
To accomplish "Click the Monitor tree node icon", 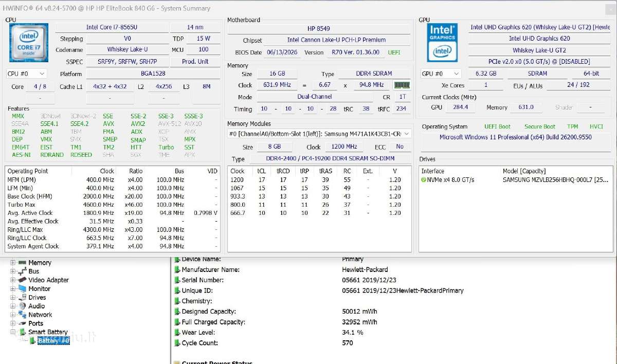I will (x=22, y=289).
